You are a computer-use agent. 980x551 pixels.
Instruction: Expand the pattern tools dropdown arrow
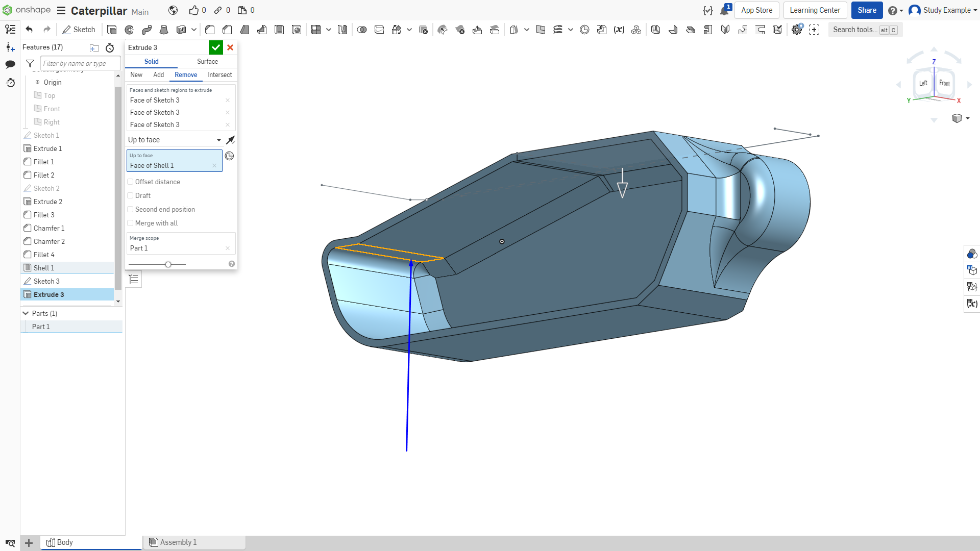(x=329, y=30)
